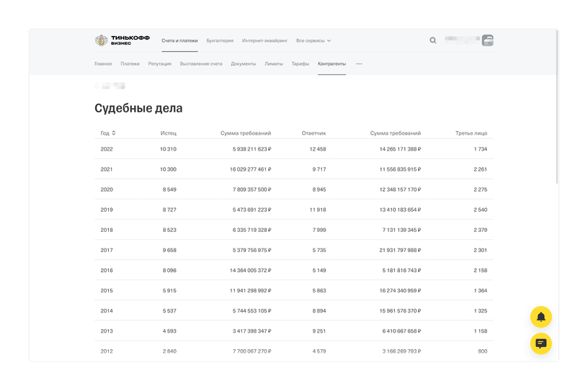Select the 2015 year cell
Viewport: 588px width, 391px height.
[x=107, y=290]
